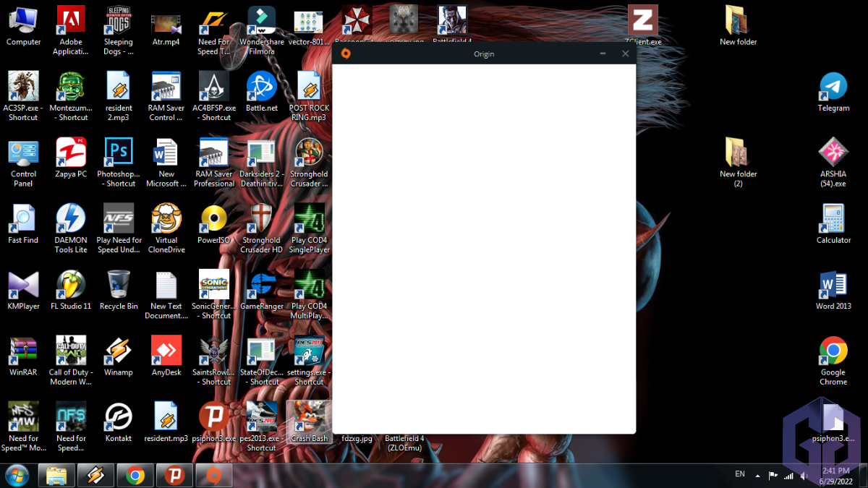The width and height of the screenshot is (868, 488).
Task: Open RAM Saver Control Panel icon
Action: point(166,96)
